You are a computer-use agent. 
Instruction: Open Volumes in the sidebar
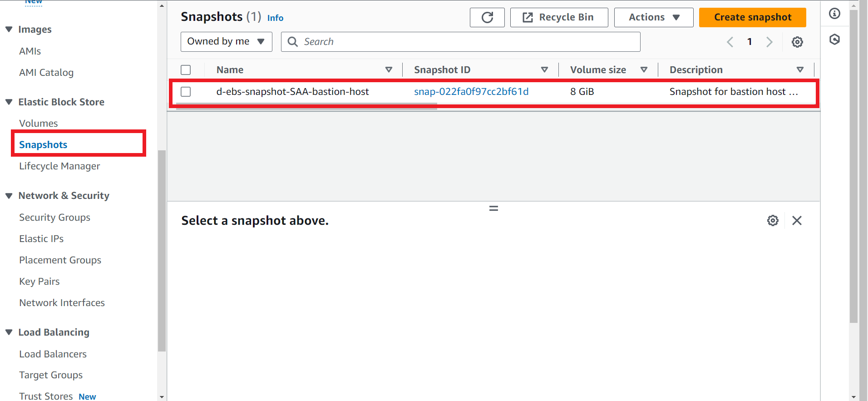(39, 124)
